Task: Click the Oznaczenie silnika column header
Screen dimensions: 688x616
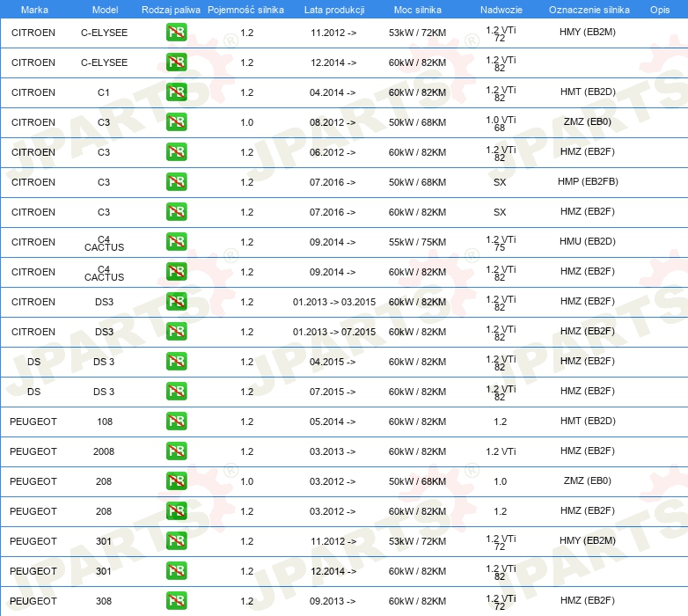Action: point(589,10)
